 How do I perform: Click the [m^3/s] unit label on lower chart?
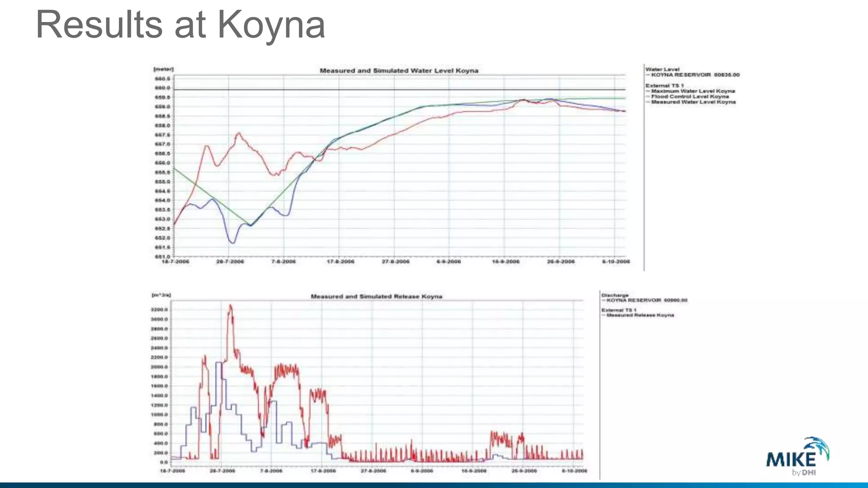click(x=161, y=295)
